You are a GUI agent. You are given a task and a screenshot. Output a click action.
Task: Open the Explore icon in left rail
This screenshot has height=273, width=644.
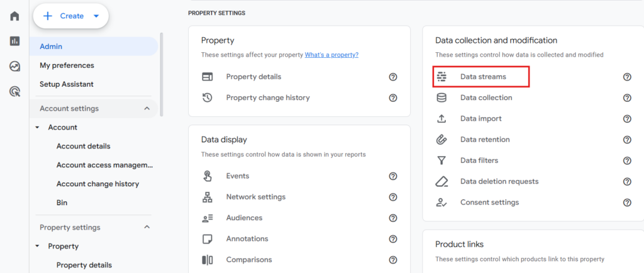pyautogui.click(x=14, y=66)
